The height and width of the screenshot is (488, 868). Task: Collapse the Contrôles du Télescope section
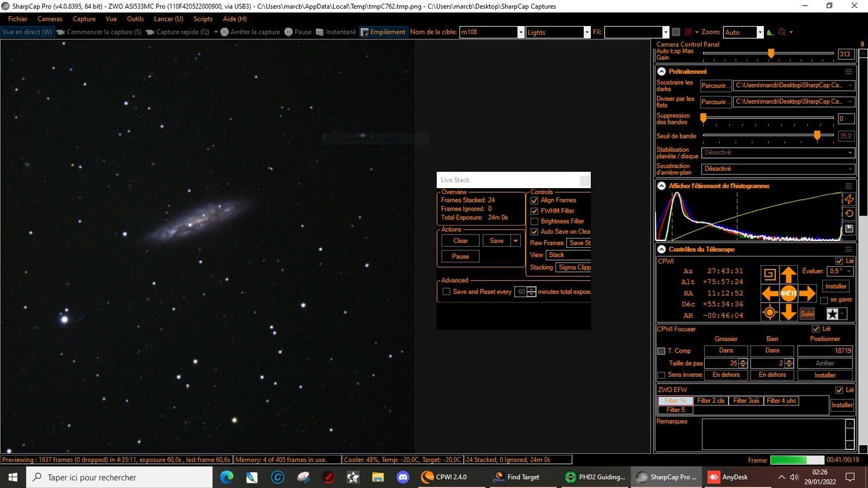pyautogui.click(x=661, y=249)
